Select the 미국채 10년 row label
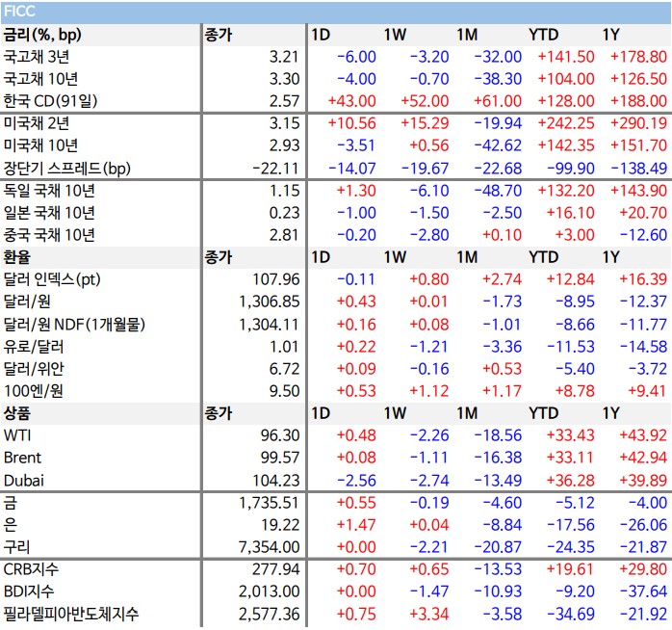The image size is (672, 630). point(40,145)
